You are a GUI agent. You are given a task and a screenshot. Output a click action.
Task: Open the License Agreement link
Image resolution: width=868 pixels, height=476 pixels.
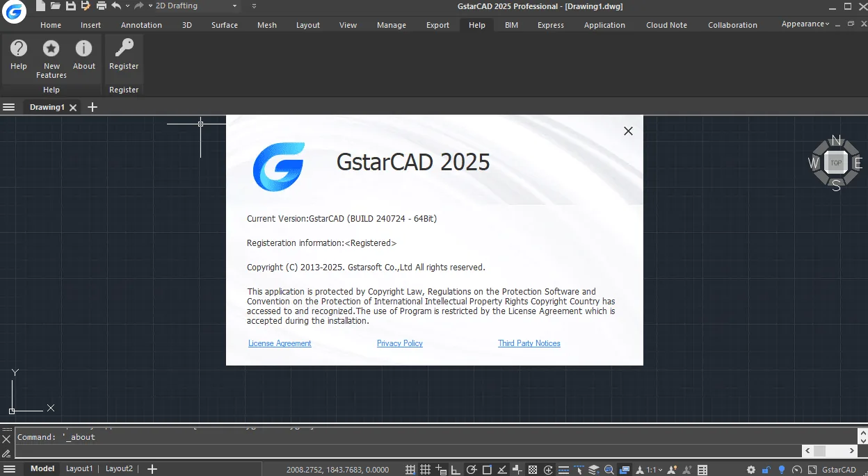[x=280, y=343]
